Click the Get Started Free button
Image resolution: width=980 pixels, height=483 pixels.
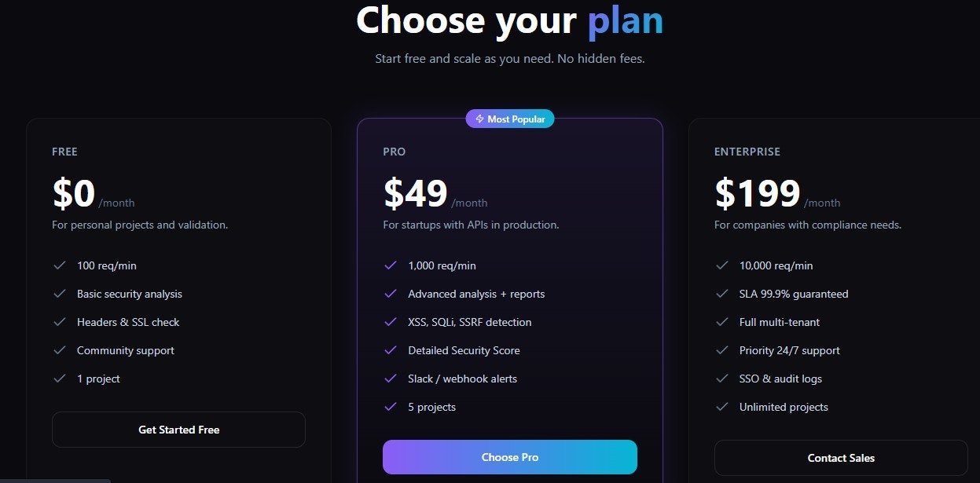(x=178, y=430)
